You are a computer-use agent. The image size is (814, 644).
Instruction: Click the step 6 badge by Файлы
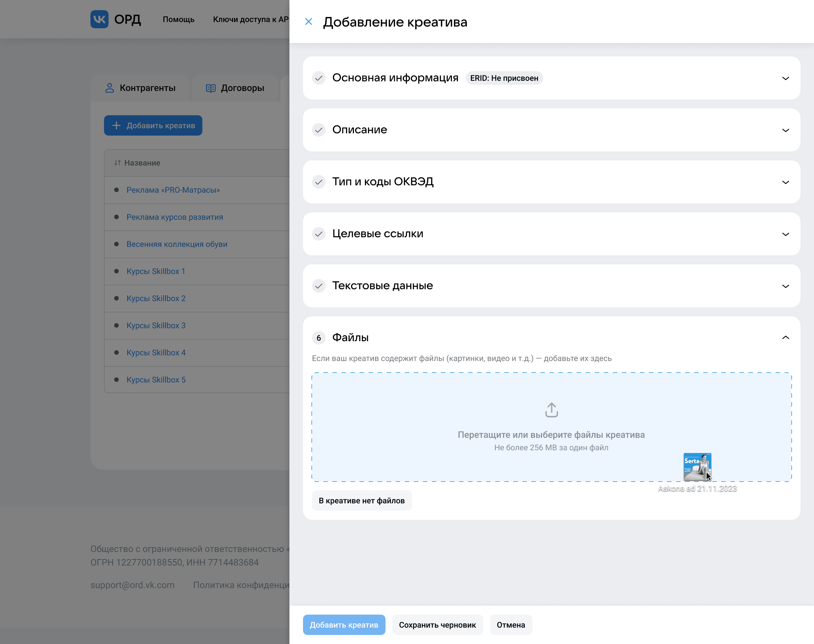(x=319, y=338)
